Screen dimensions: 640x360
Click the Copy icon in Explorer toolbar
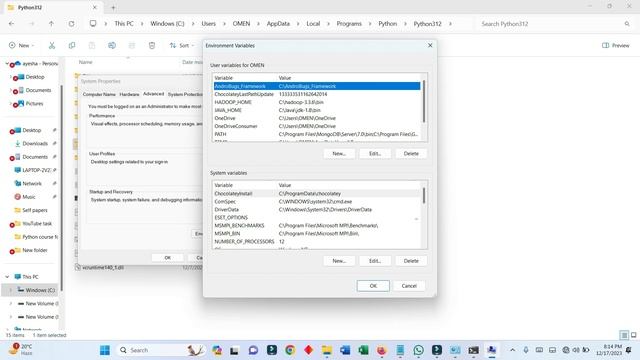coord(72,45)
